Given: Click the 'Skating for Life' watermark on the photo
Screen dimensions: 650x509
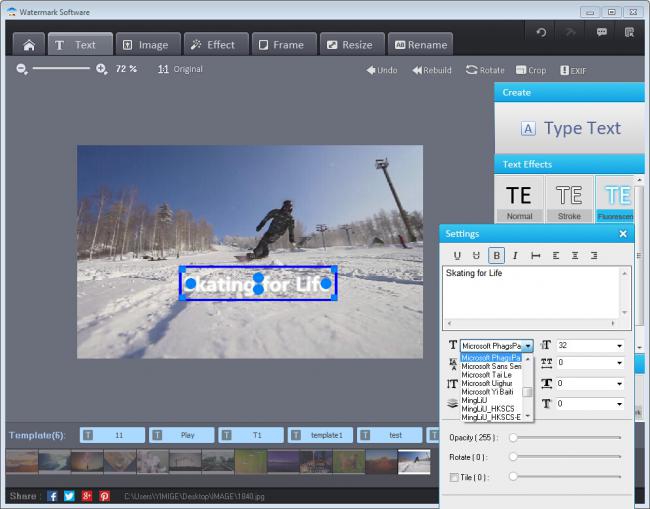Looking at the screenshot, I should 258,284.
